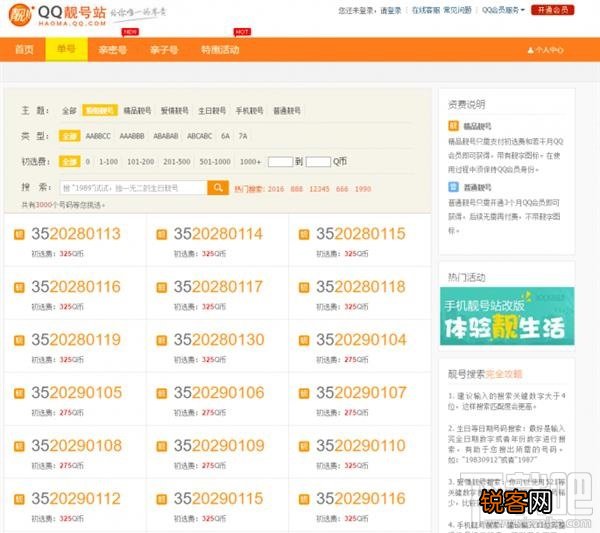Pick fee range 101-200
Screen dimensions: 600x533
click(140, 162)
